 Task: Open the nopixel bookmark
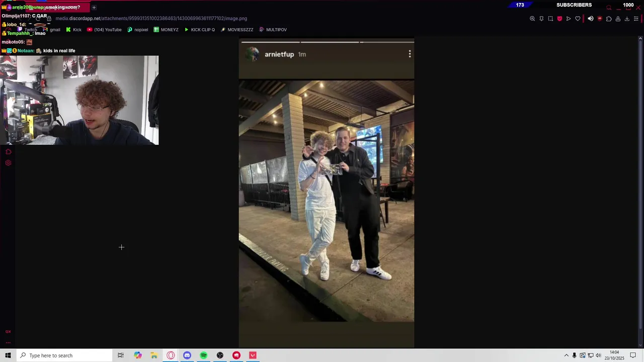137,30
